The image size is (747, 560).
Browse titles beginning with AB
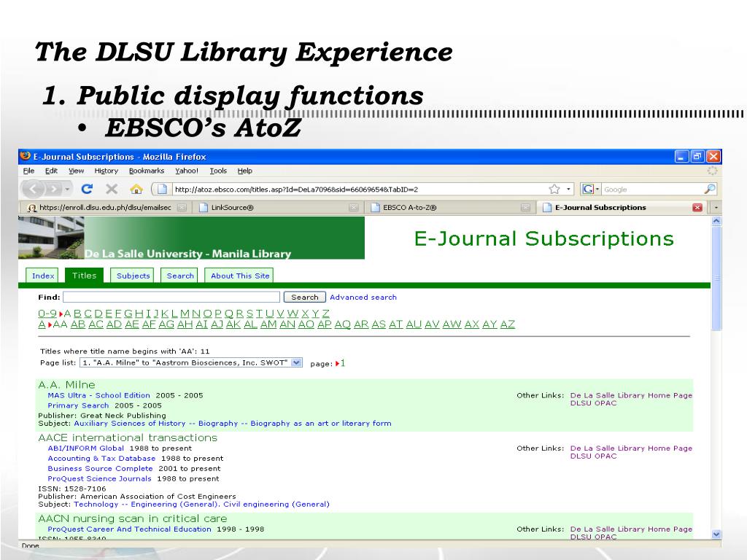(77, 324)
